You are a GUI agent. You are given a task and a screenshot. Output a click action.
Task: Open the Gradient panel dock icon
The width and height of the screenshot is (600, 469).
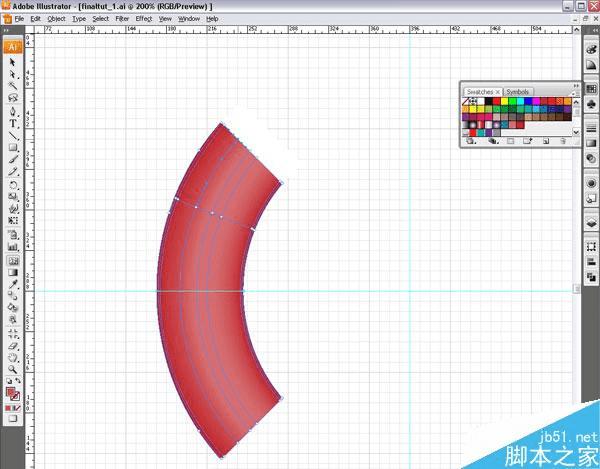[591, 143]
